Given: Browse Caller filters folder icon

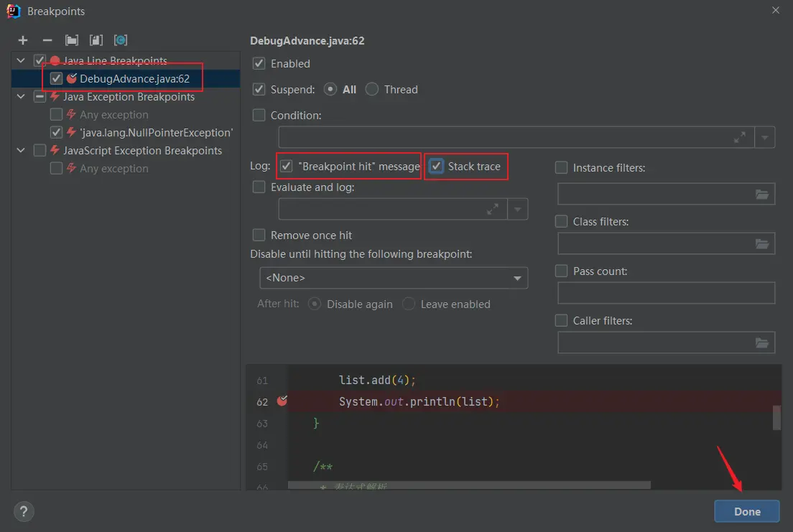Looking at the screenshot, I should pyautogui.click(x=762, y=343).
